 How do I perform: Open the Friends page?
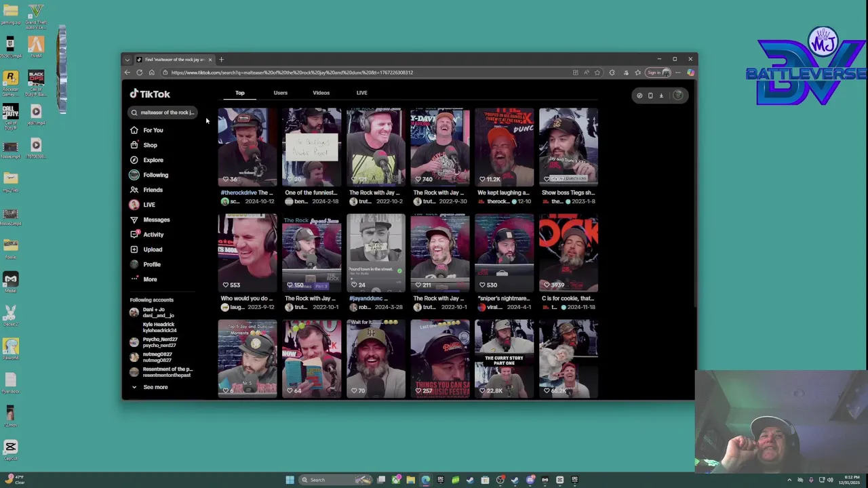click(x=153, y=190)
